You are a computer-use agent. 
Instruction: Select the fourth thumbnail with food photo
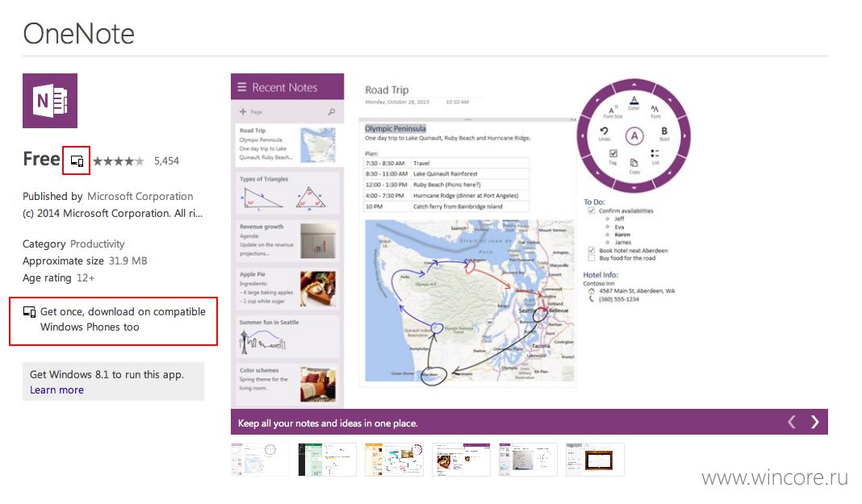point(461,460)
